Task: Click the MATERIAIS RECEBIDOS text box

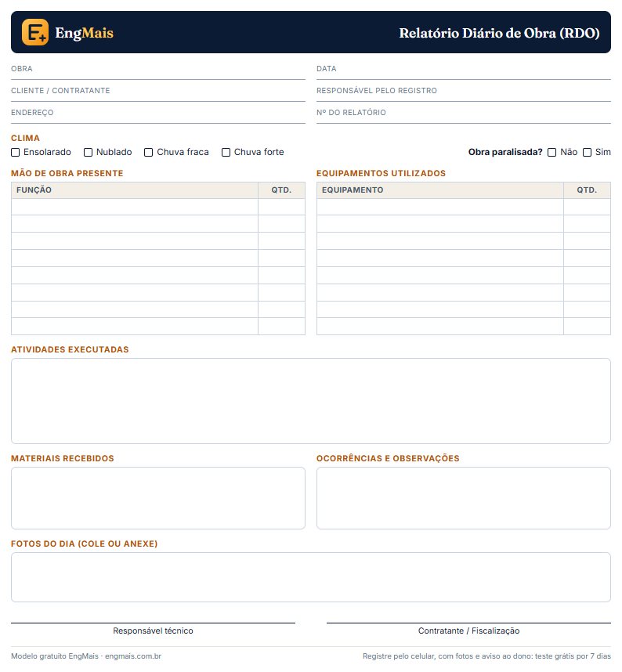Action: point(158,498)
